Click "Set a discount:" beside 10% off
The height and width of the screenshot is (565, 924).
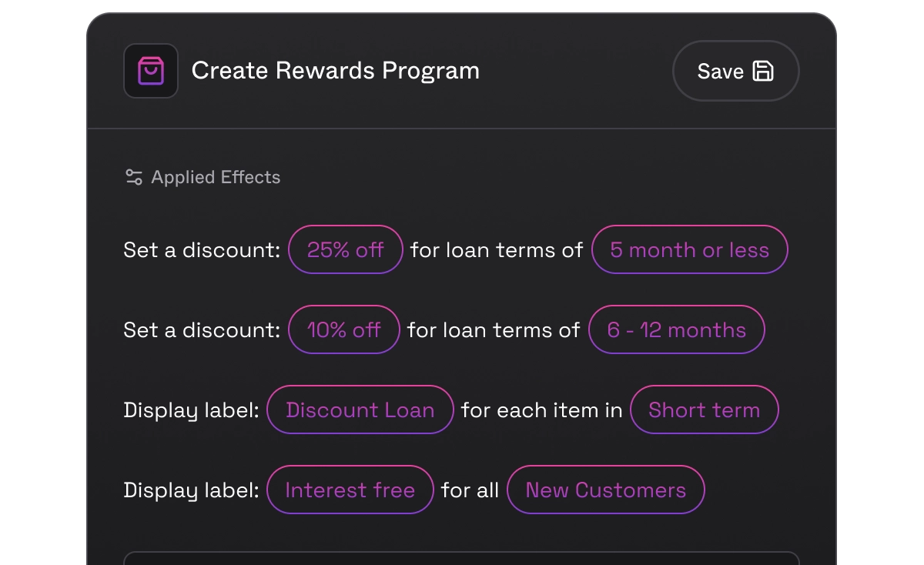(202, 329)
